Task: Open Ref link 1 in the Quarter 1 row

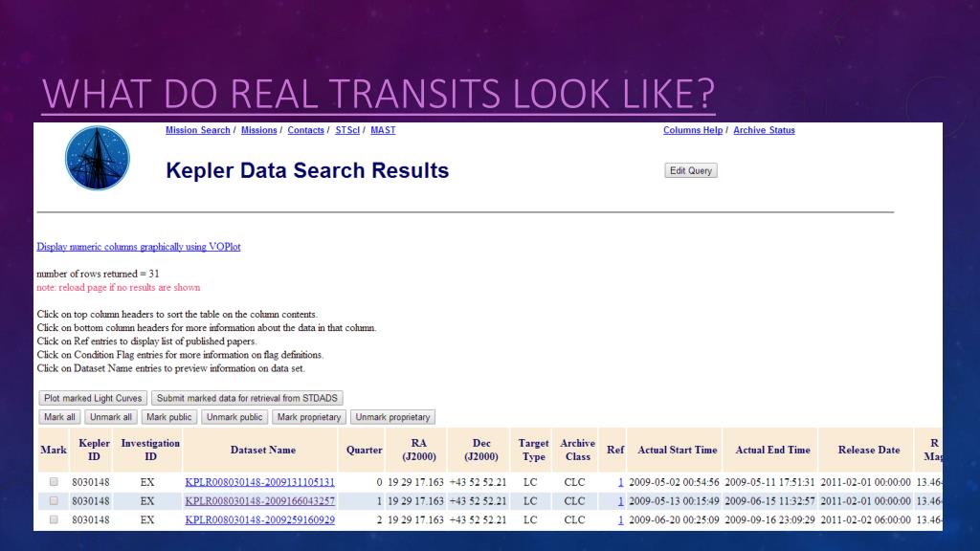Action: point(620,501)
